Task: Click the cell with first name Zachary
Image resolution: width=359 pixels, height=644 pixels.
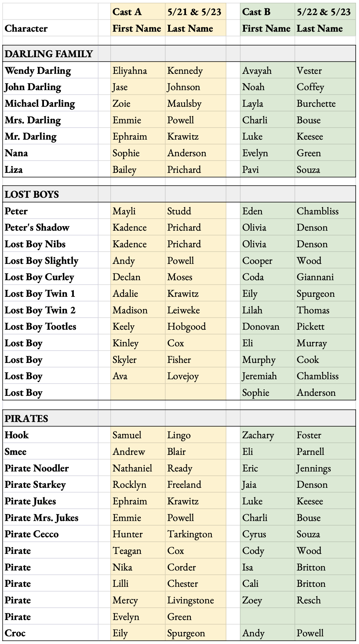Action: pos(258,435)
